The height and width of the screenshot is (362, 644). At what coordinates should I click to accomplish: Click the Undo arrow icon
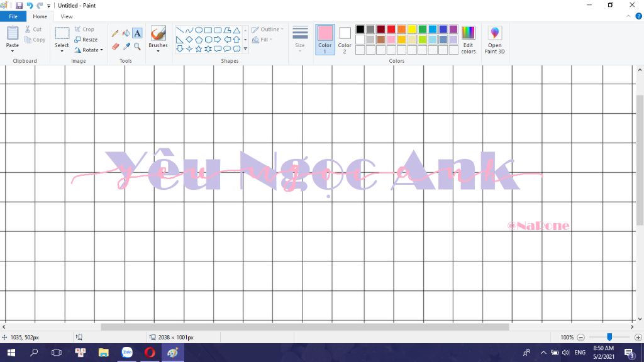click(x=30, y=5)
